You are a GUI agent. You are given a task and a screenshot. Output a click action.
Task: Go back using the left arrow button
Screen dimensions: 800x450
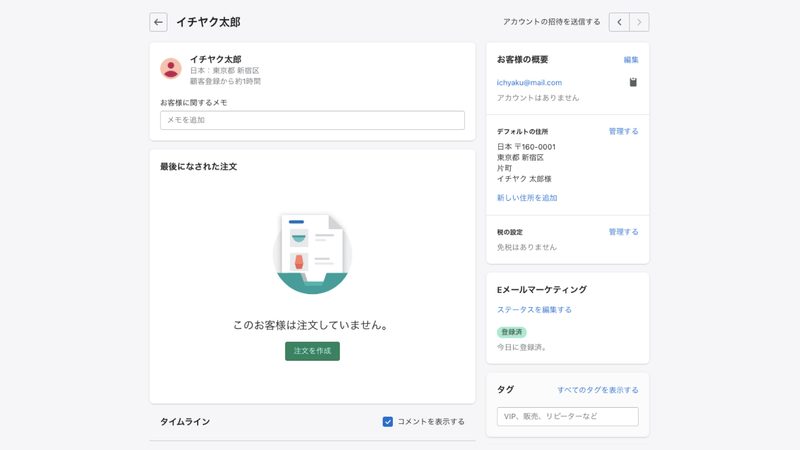pyautogui.click(x=158, y=22)
